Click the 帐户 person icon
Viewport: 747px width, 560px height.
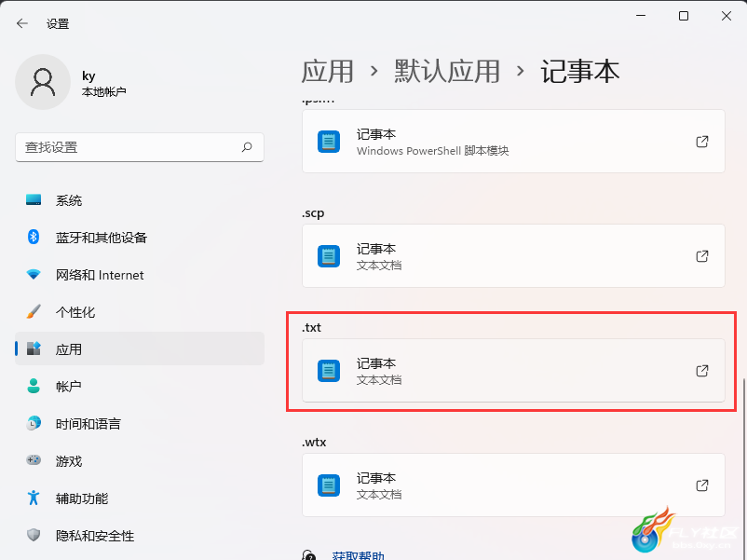coord(34,386)
